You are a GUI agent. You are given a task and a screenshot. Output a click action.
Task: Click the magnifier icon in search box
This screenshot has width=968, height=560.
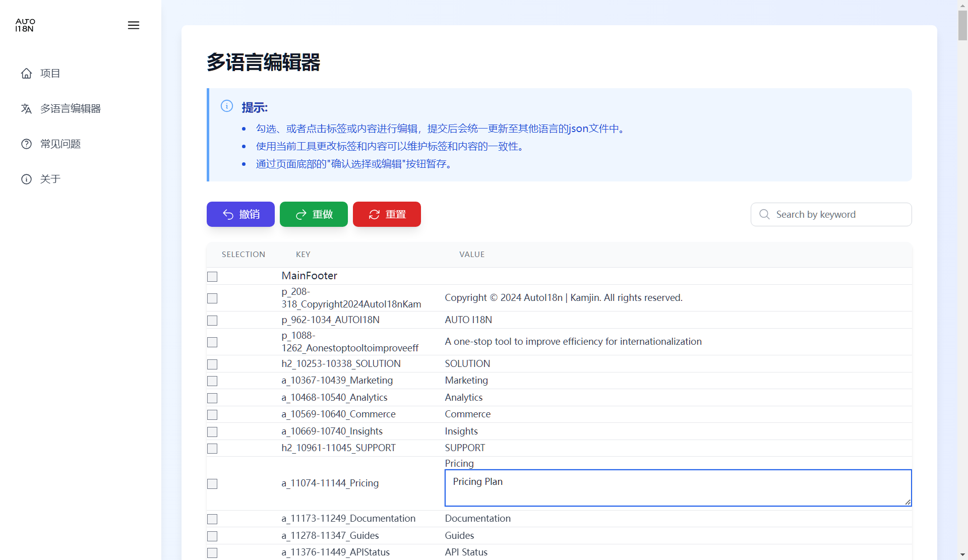coord(764,214)
